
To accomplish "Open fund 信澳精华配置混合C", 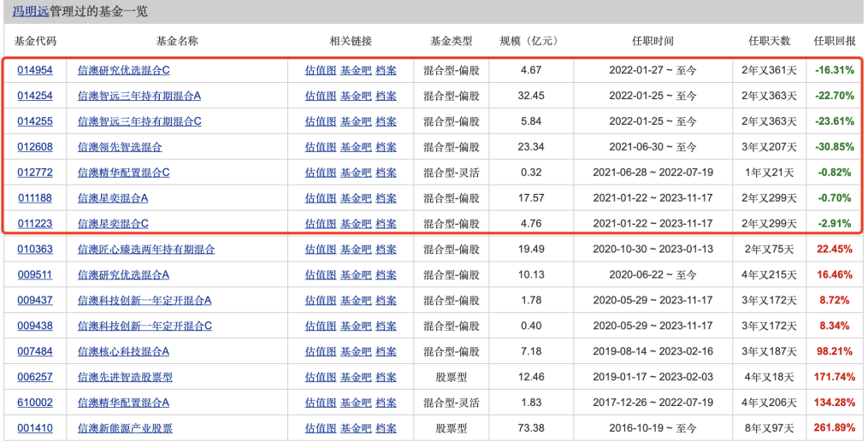I will coord(123,172).
